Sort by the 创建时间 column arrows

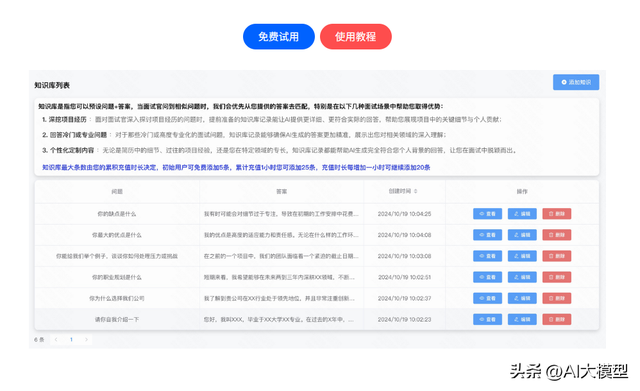tap(416, 191)
